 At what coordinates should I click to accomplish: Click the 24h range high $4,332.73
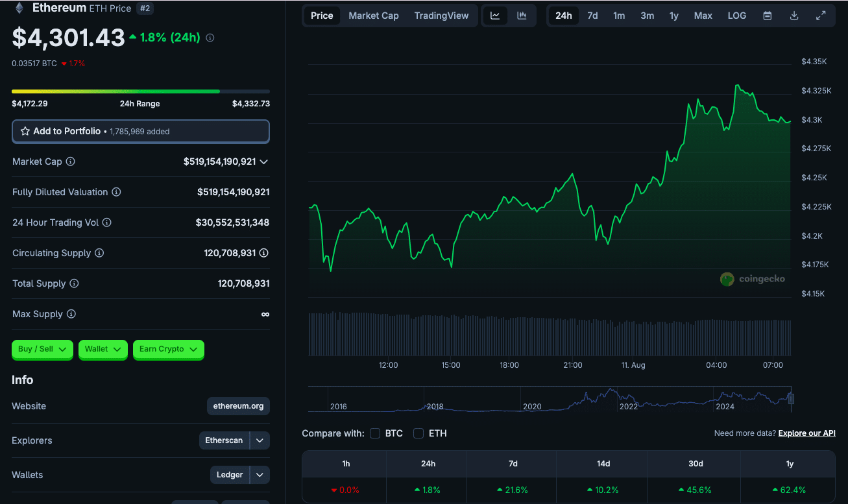click(251, 104)
